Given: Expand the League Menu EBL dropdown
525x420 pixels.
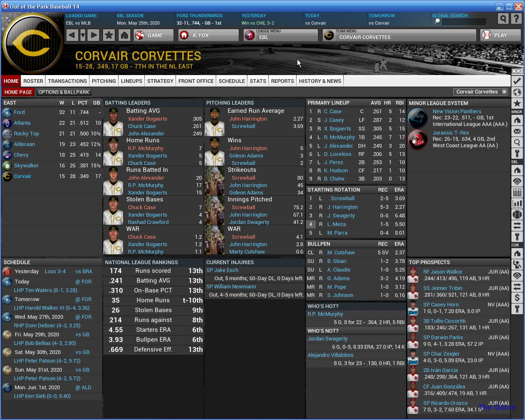Looking at the screenshot, I should click(281, 35).
